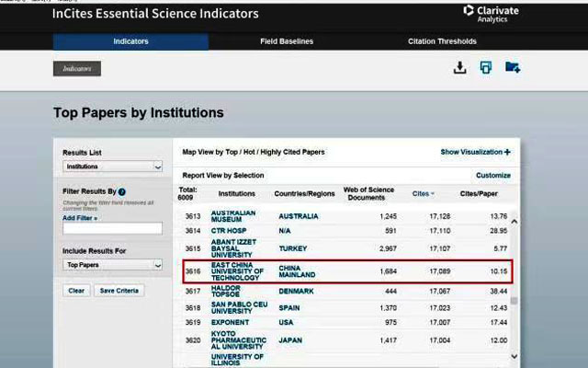Switch to the Citation Thresholds tab
Screen dimensions: 588x368
click(x=442, y=41)
